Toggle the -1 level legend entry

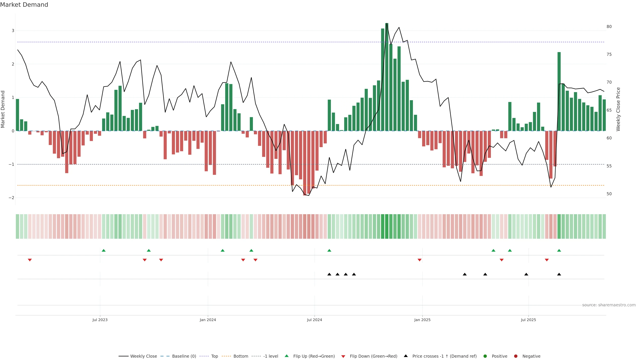pos(271,356)
